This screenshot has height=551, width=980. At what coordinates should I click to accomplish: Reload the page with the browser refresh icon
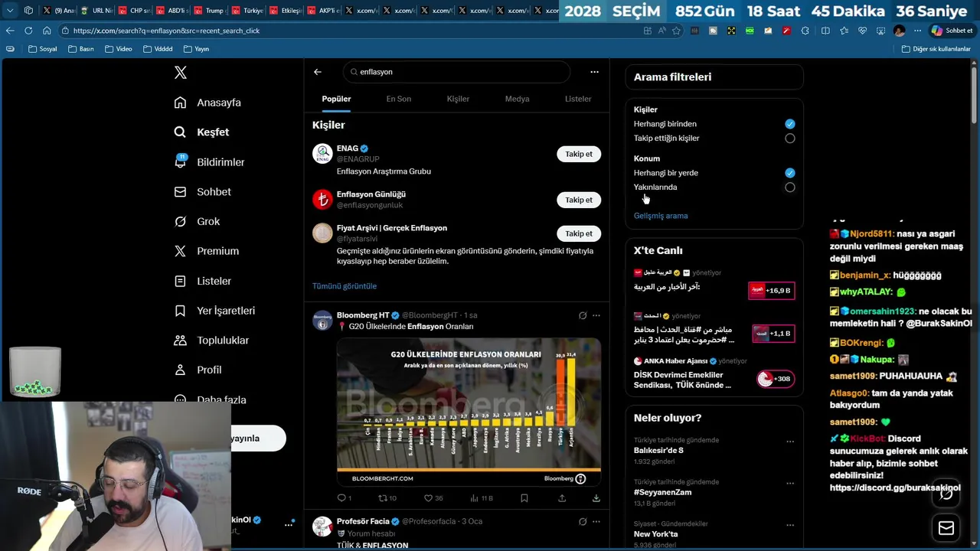click(x=28, y=31)
